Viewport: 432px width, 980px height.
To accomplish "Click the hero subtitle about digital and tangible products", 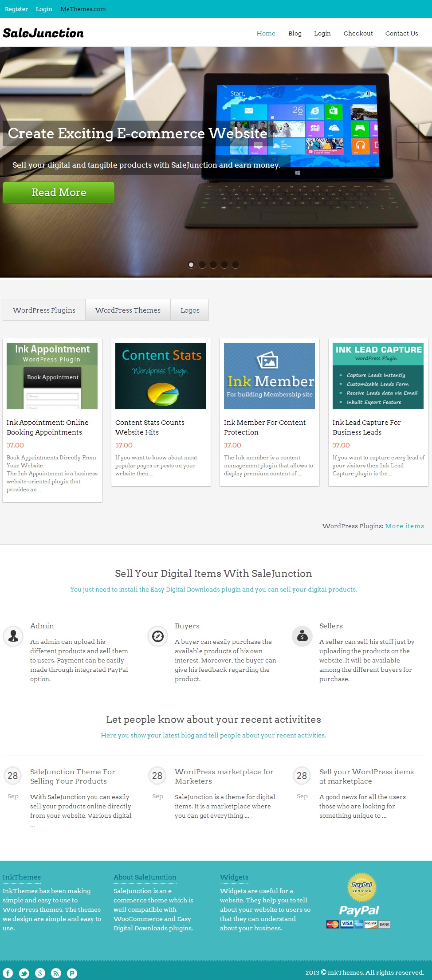I will pyautogui.click(x=146, y=165).
